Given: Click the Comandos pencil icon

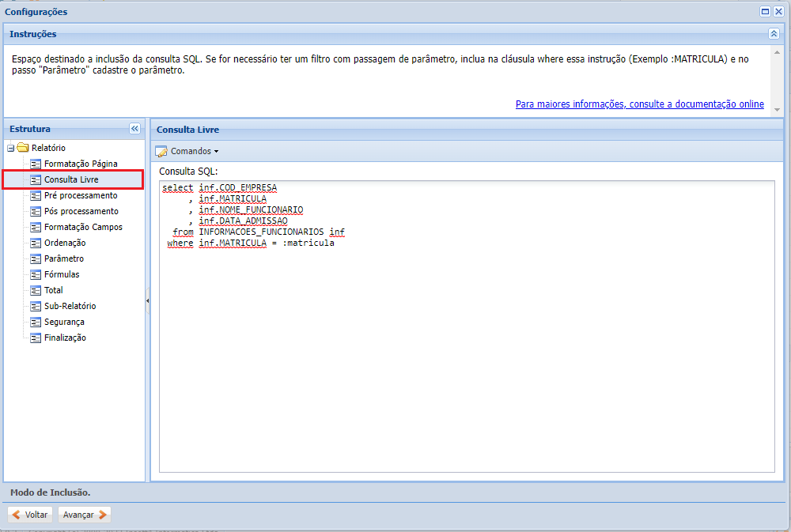Looking at the screenshot, I should click(161, 151).
